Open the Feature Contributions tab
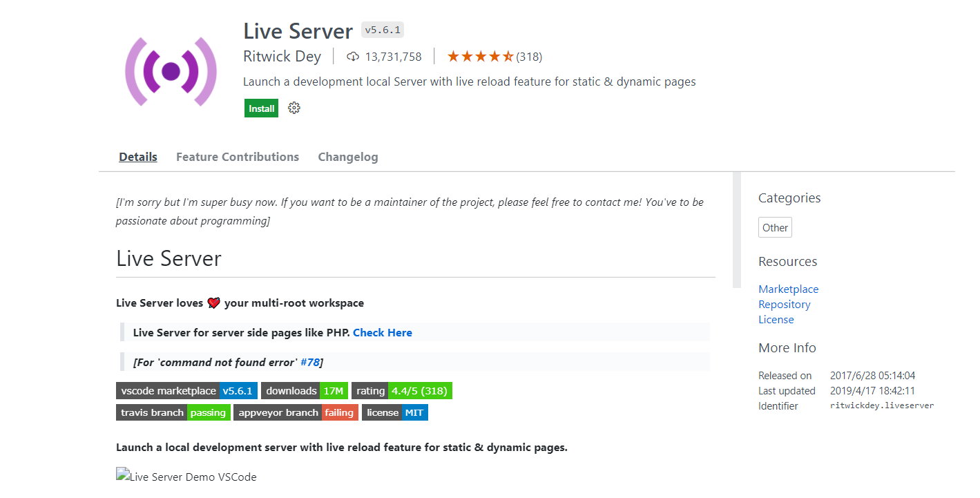The image size is (980, 498). point(238,157)
